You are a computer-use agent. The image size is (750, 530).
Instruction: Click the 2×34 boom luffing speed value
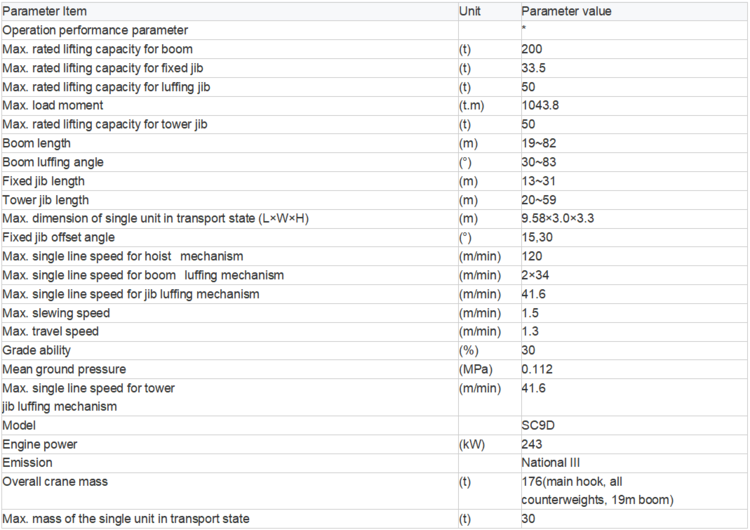[535, 275]
